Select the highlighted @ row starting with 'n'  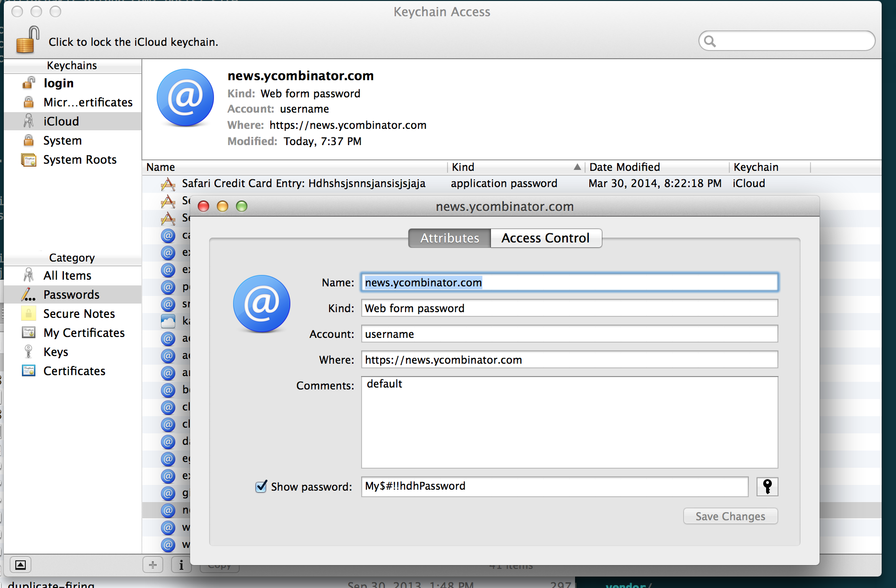pos(166,510)
